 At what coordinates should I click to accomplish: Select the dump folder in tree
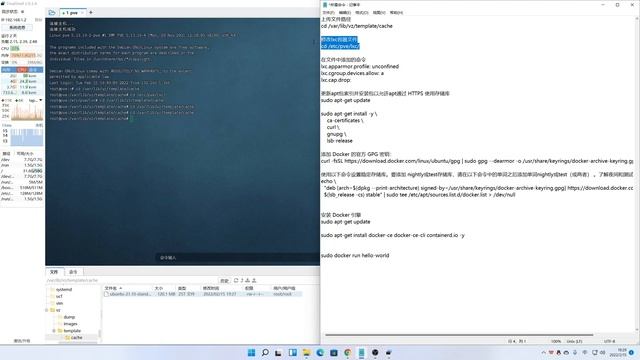pos(69,317)
